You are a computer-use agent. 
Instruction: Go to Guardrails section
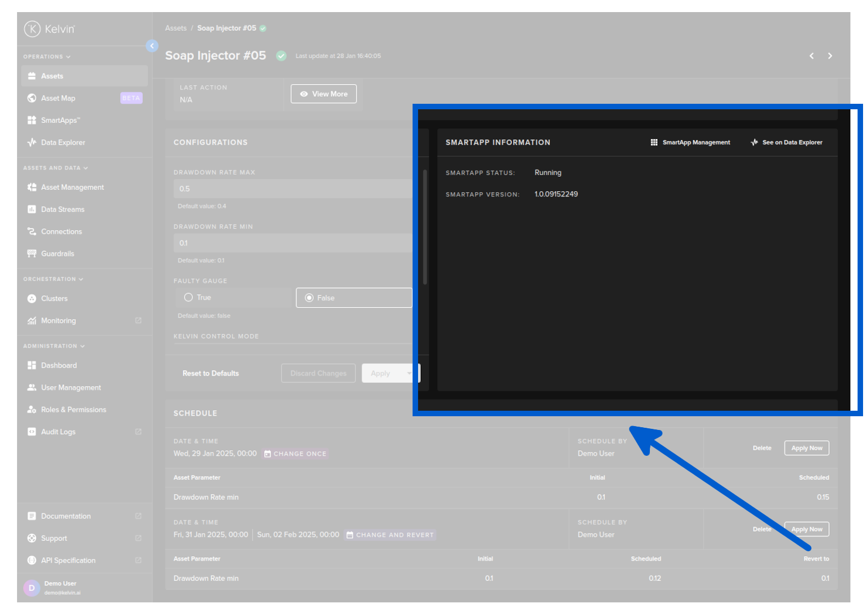pos(57,254)
